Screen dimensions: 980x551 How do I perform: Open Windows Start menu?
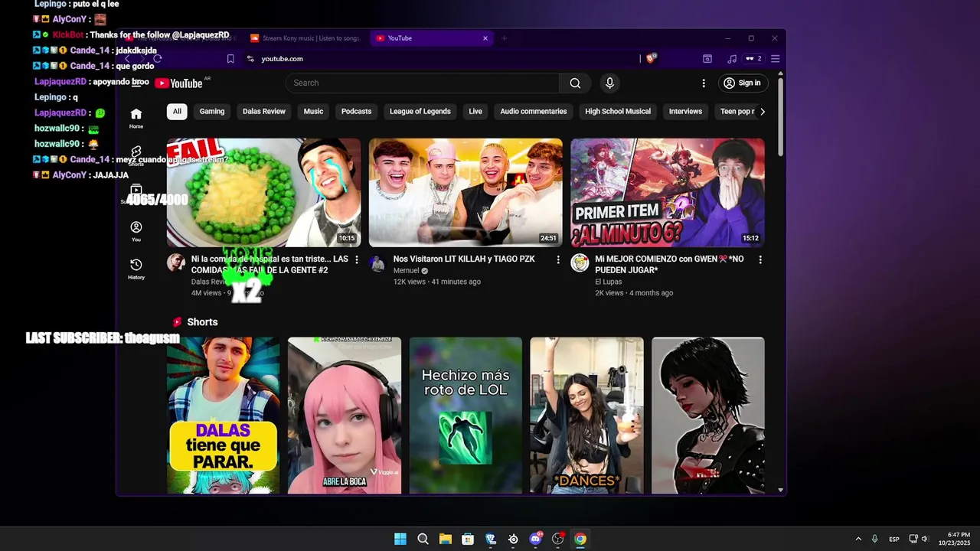click(x=400, y=539)
